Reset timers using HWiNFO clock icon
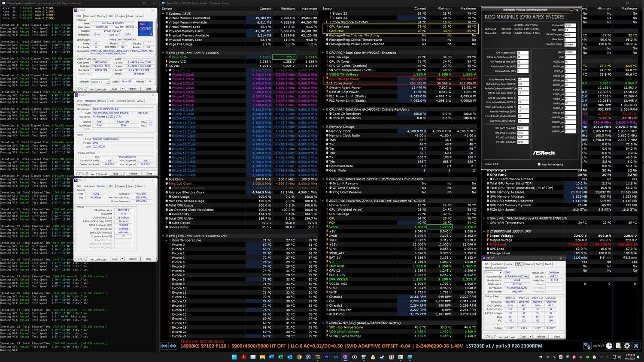This screenshot has width=644, height=362. [x=608, y=346]
